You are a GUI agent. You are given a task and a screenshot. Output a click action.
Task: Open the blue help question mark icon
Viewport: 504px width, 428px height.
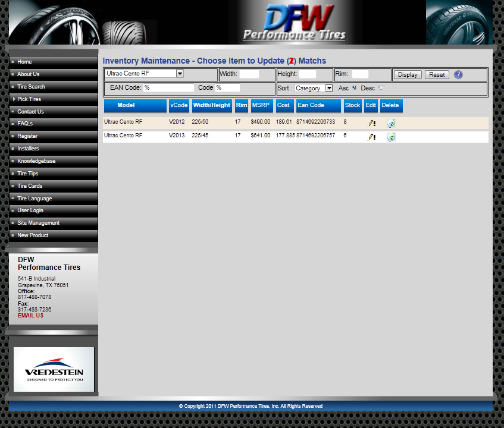pos(458,75)
